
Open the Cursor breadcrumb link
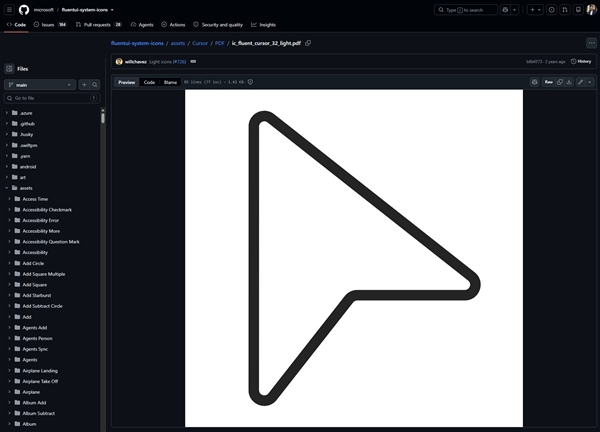tap(200, 43)
